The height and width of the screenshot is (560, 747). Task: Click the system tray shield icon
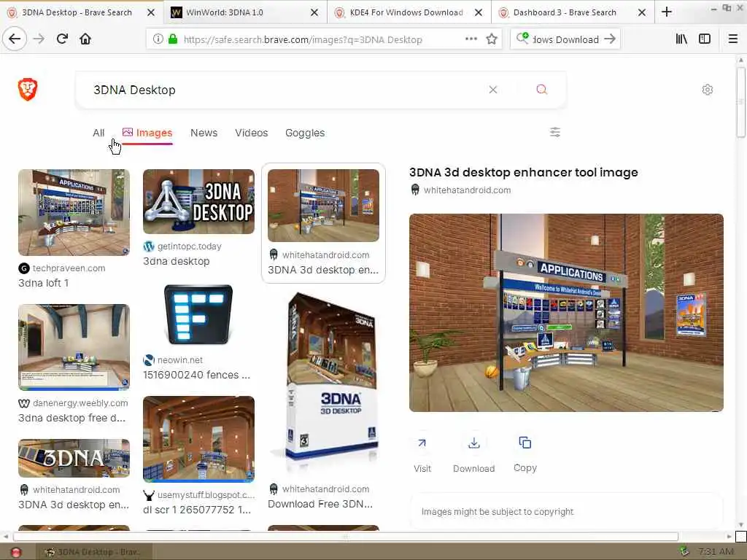(x=684, y=552)
